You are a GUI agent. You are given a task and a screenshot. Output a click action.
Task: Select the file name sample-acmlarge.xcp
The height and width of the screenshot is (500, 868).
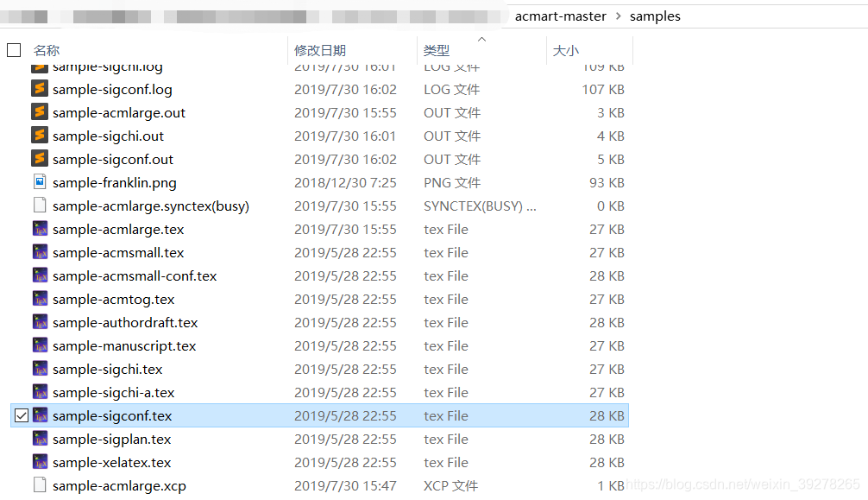[x=120, y=485]
